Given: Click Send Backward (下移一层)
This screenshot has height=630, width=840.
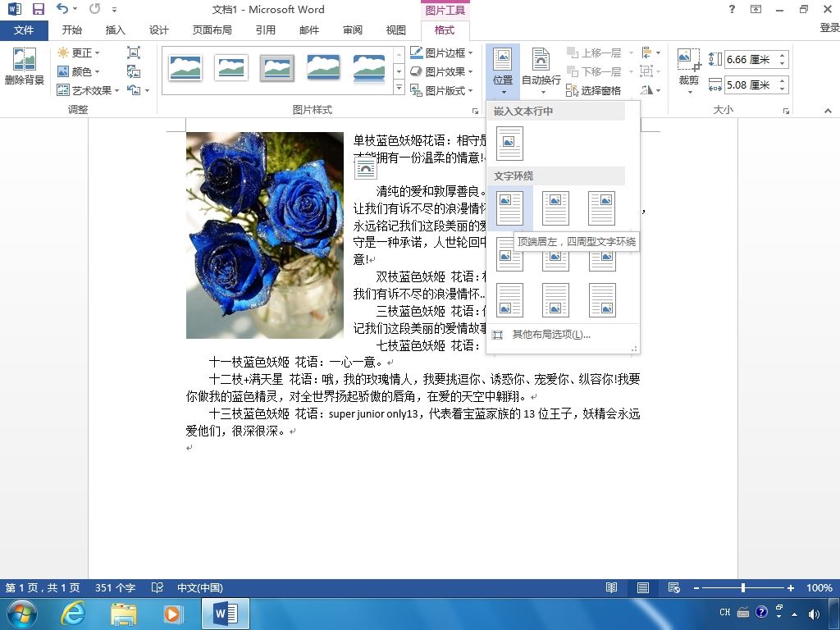Looking at the screenshot, I should point(600,71).
